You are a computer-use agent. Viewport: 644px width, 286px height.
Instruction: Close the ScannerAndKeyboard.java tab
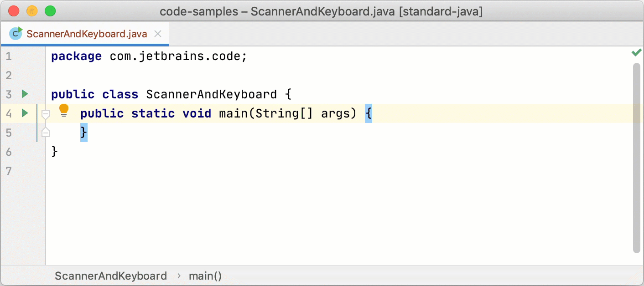point(158,34)
